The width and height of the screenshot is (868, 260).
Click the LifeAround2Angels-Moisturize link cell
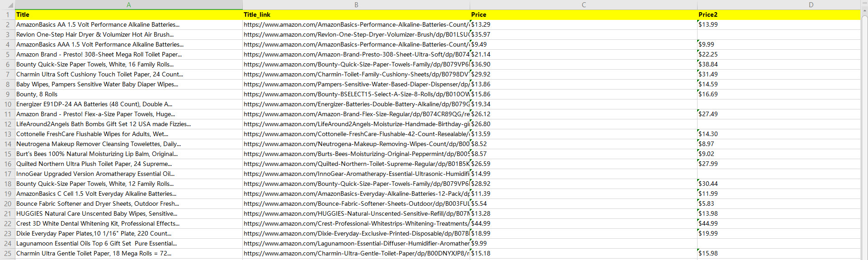[356, 124]
